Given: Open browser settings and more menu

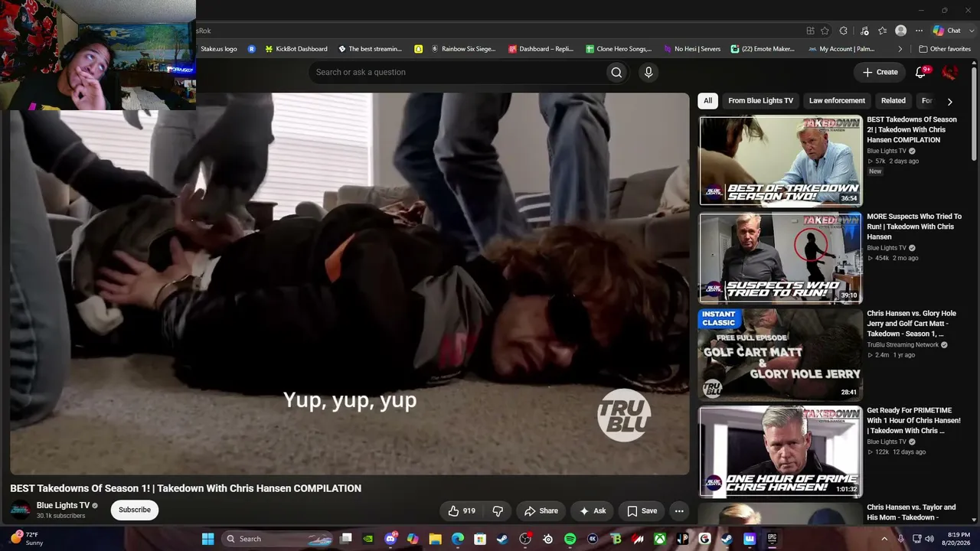Looking at the screenshot, I should point(919,31).
